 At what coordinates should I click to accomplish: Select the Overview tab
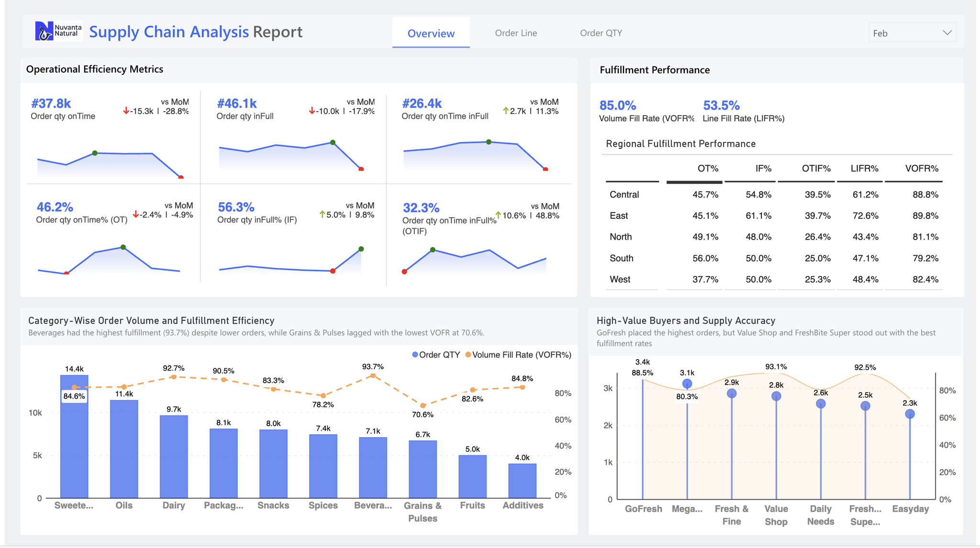pos(431,33)
